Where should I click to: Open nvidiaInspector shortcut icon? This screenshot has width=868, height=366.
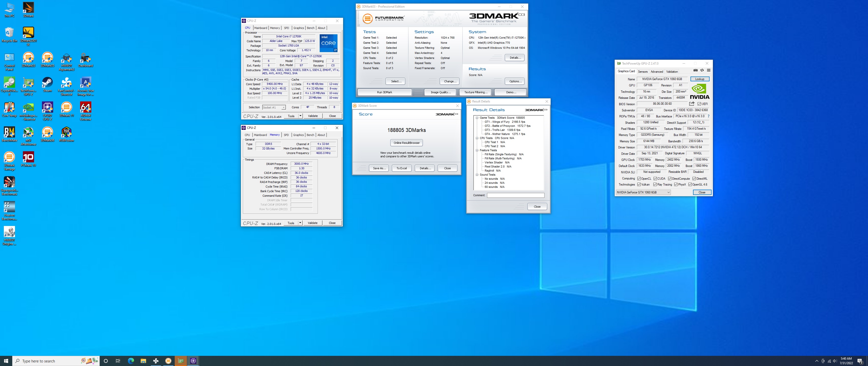point(28,111)
